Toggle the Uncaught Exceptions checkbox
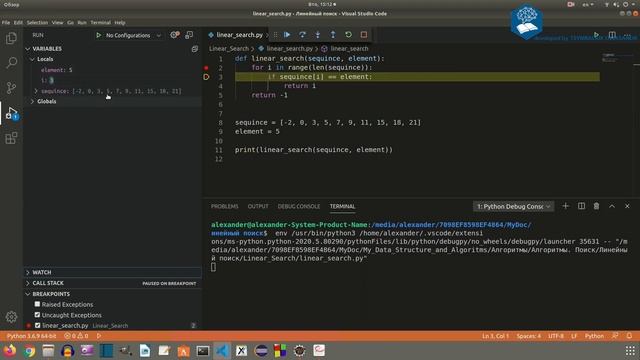The width and height of the screenshot is (640, 360). click(37, 315)
